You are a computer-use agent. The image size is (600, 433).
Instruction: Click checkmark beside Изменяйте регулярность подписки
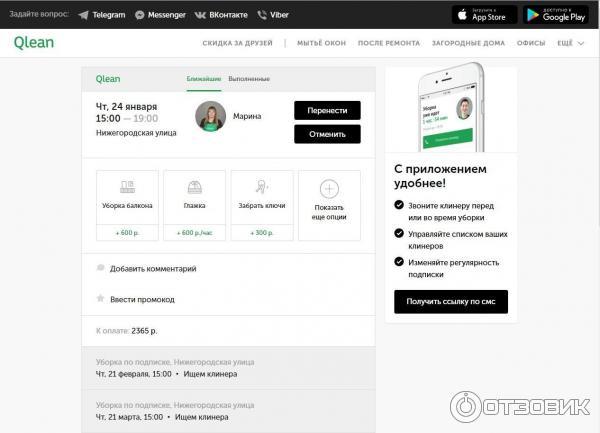click(399, 262)
